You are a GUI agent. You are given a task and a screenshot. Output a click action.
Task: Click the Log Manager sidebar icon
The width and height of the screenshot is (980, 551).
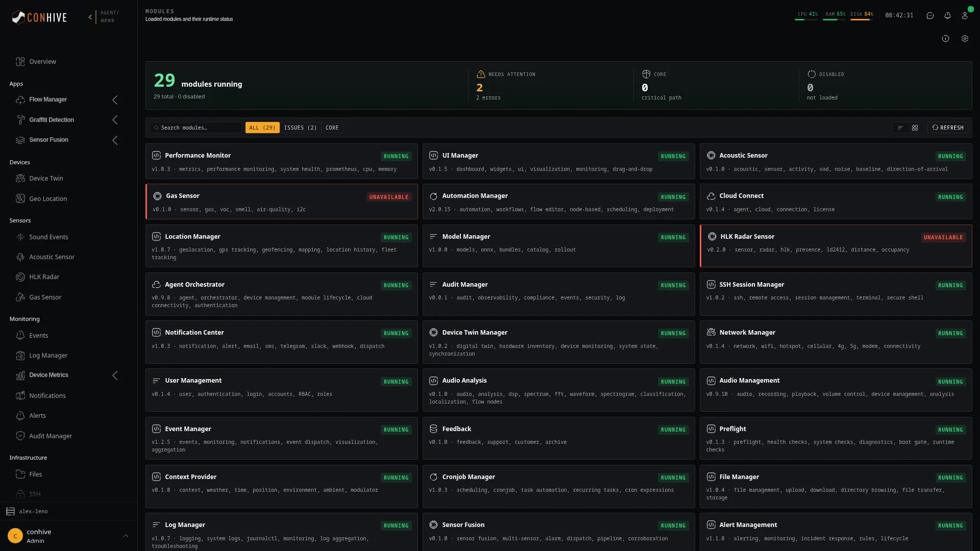(20, 355)
